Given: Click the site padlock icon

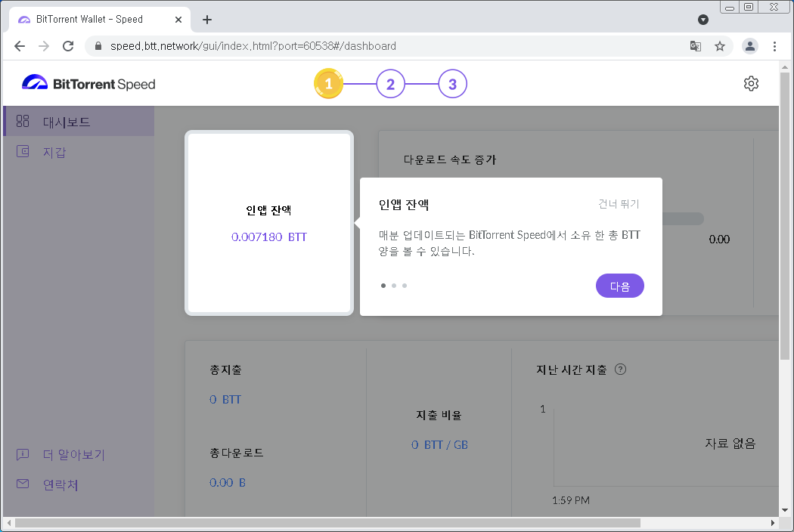Looking at the screenshot, I should [x=99, y=46].
